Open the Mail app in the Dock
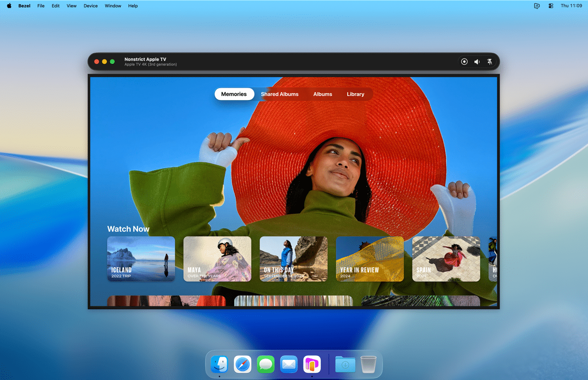 pos(289,364)
